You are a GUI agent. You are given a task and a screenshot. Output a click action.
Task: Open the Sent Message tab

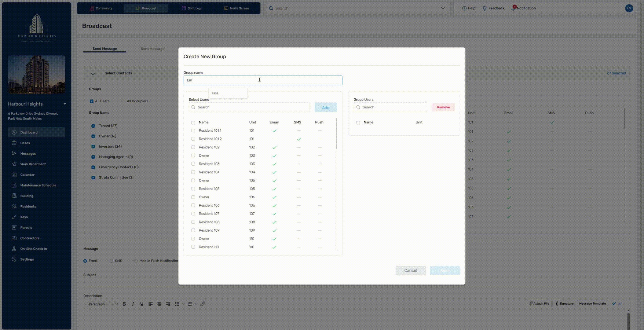click(x=152, y=49)
